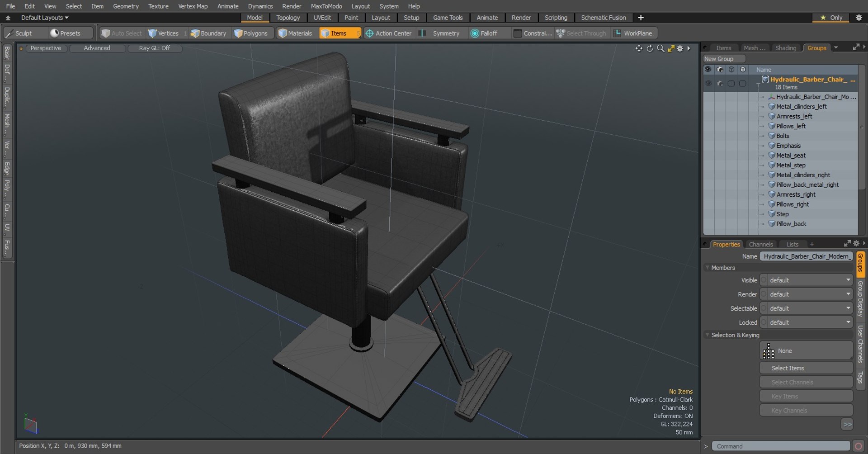This screenshot has height=454, width=868.
Task: Toggle the third checkbox on the group row
Action: (731, 83)
